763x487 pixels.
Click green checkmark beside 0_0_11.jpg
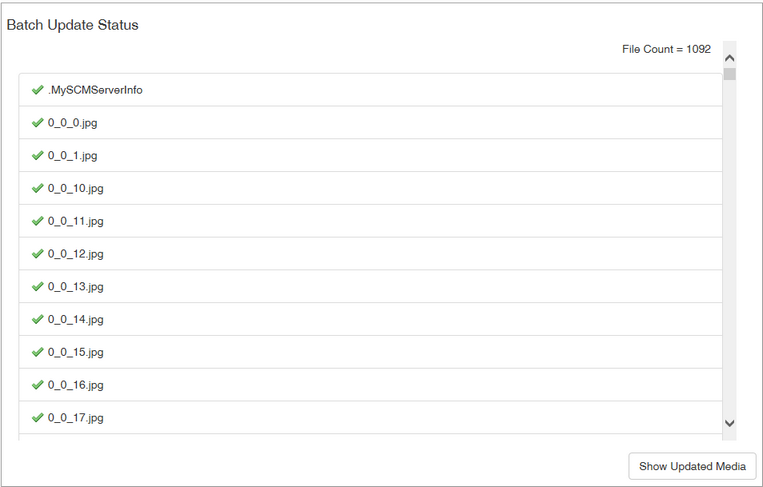(x=38, y=221)
